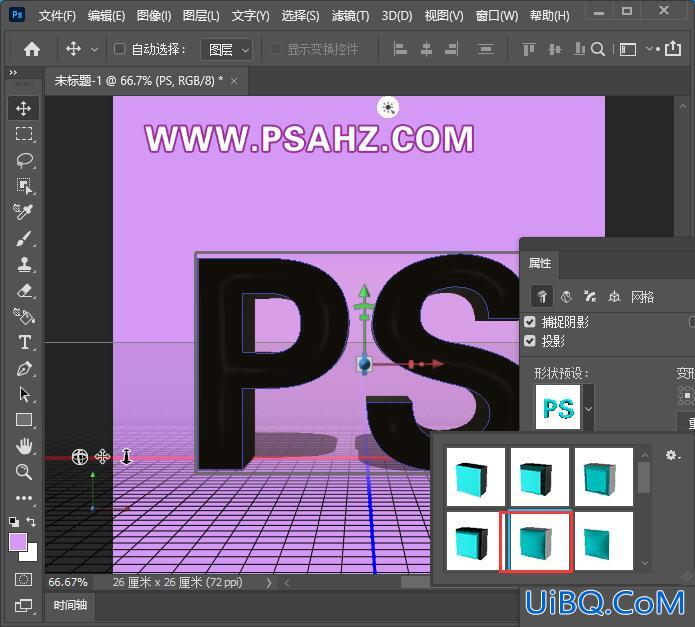Open the 图层 auto-select dropdown
This screenshot has width=695, height=627.
[227, 49]
